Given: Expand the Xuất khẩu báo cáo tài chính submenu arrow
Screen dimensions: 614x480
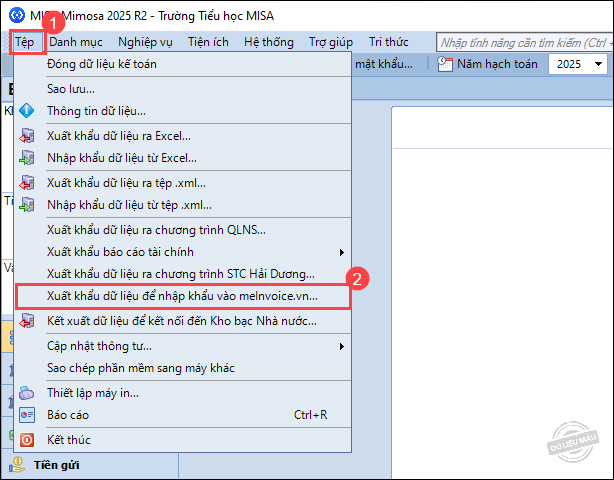Looking at the screenshot, I should click(342, 252).
